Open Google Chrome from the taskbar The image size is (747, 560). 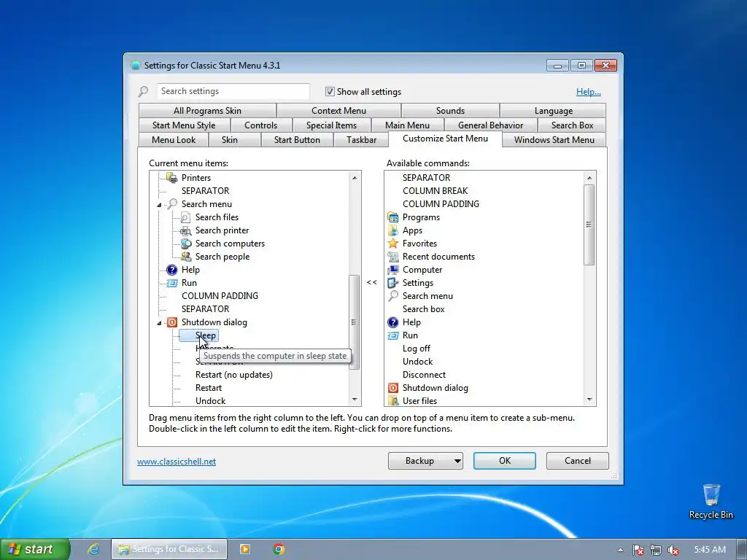(x=279, y=549)
